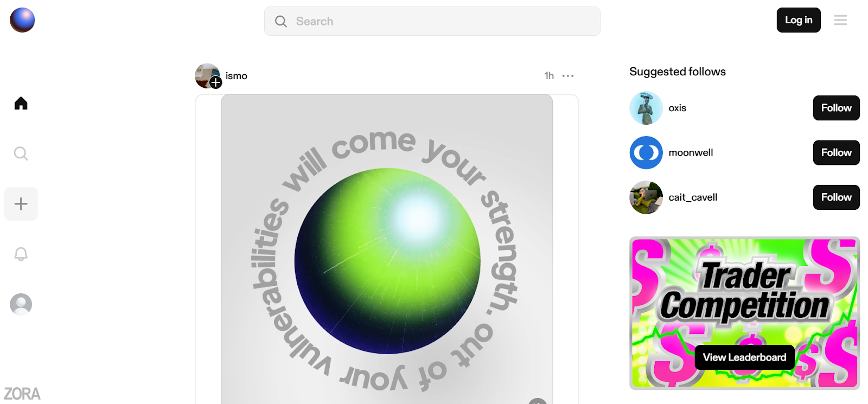The width and height of the screenshot is (868, 404).
Task: Open the green sphere post image
Action: pos(387,249)
